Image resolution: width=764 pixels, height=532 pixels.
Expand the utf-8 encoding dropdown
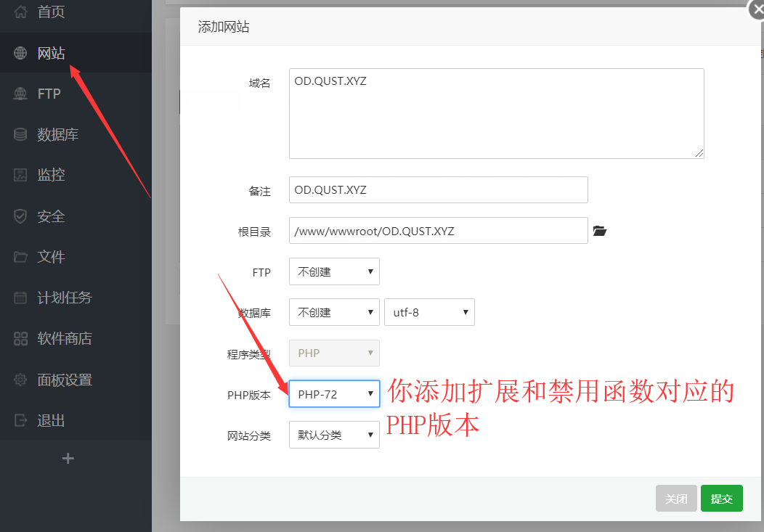[429, 312]
